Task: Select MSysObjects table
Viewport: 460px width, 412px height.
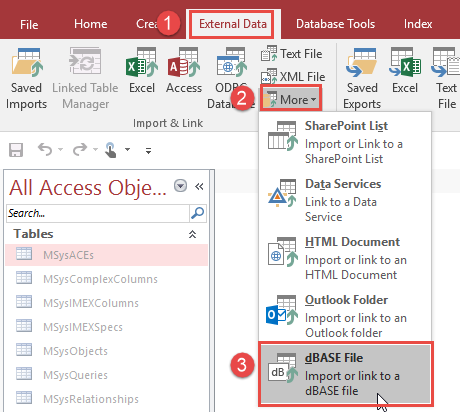Action: pyautogui.click(x=107, y=351)
